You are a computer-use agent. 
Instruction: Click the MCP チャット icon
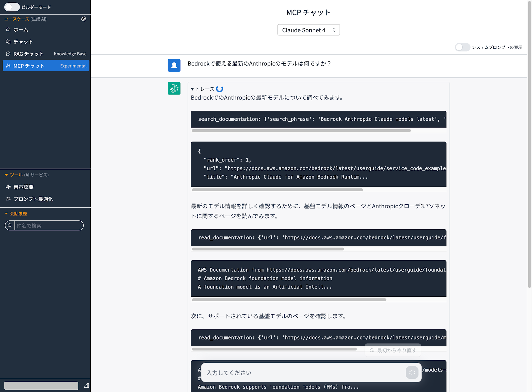(x=8, y=66)
